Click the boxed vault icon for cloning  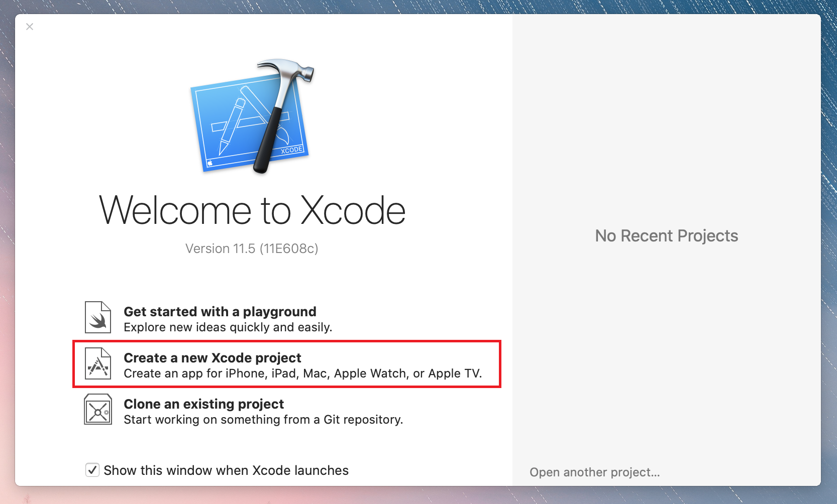click(x=97, y=409)
